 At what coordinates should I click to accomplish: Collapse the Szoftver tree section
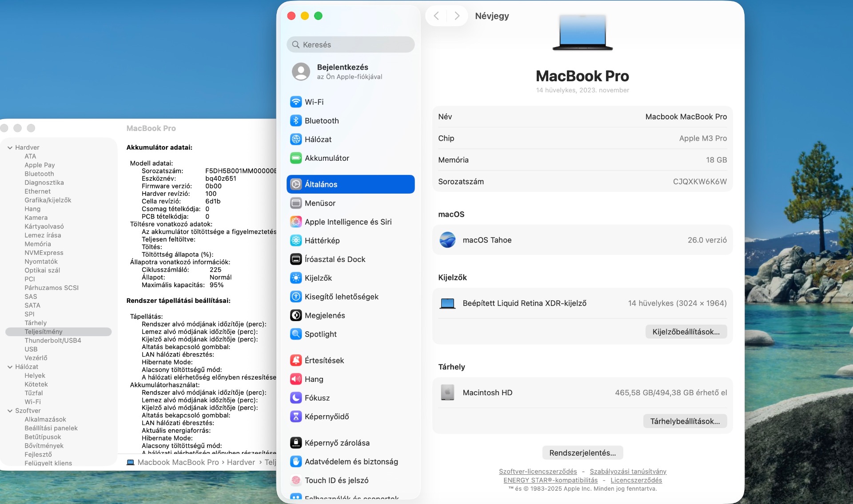click(x=10, y=411)
